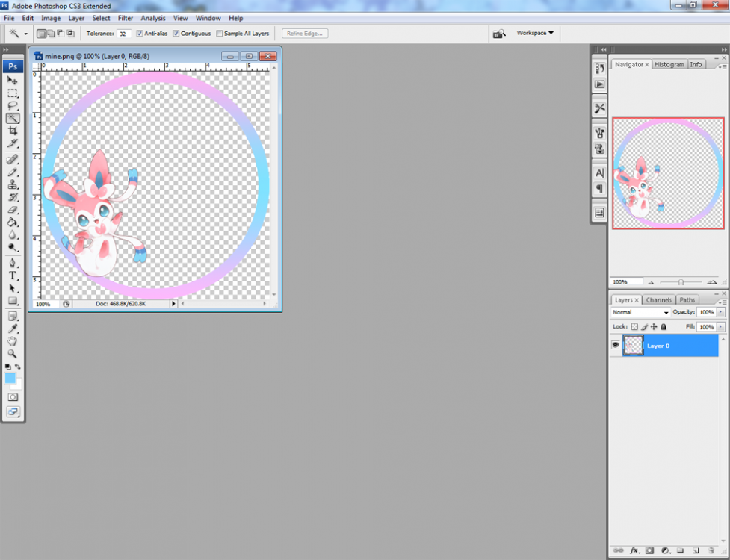Click the Add layer style fx icon
730x560 pixels.
636,550
